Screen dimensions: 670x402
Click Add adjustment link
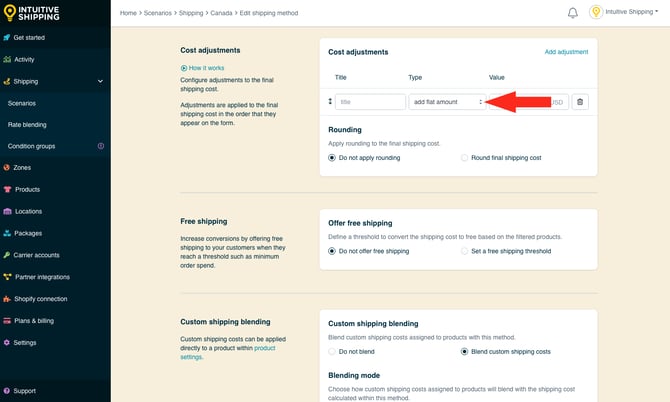(x=566, y=52)
